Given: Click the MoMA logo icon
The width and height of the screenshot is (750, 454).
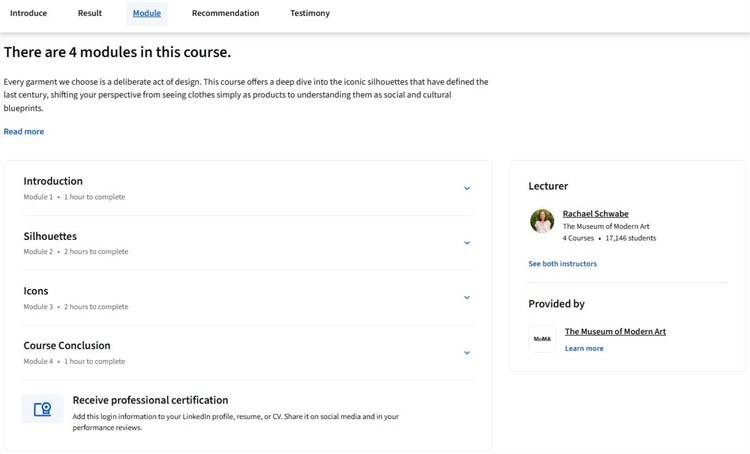Looking at the screenshot, I should point(542,339).
